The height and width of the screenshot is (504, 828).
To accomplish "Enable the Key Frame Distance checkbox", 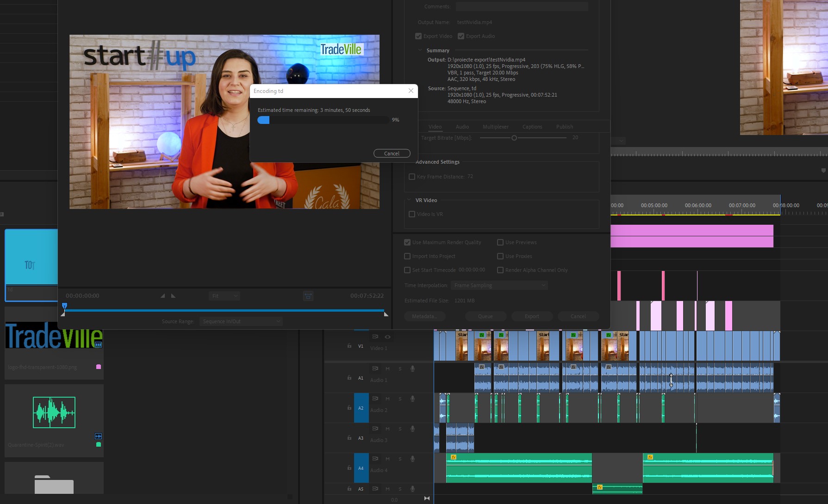I will click(x=412, y=177).
